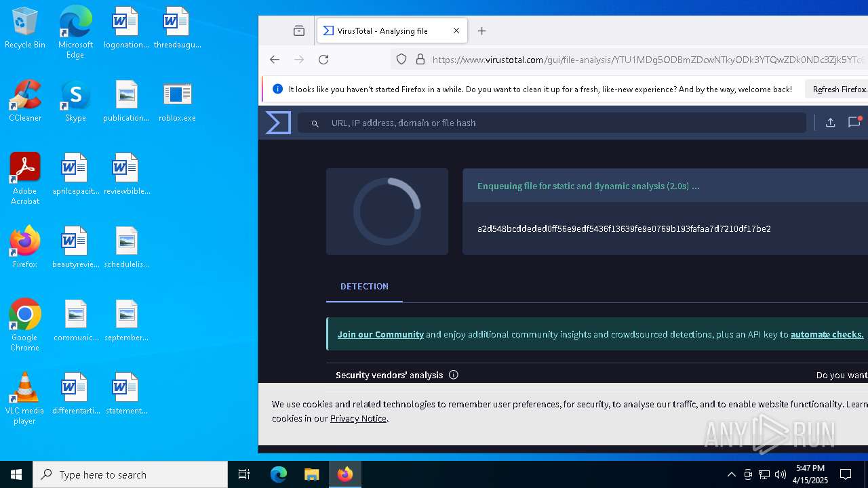
Task: Open Firefox View tabs icon
Action: pos(299,30)
